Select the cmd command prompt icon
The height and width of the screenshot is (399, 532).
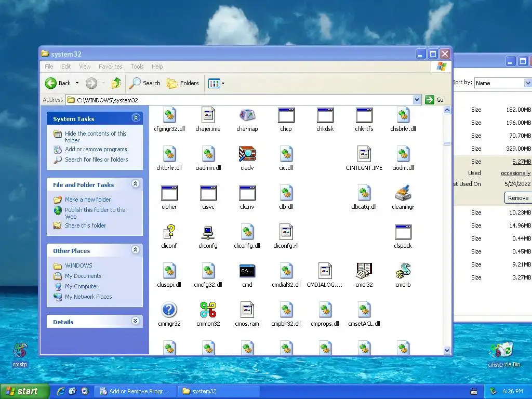(x=247, y=271)
